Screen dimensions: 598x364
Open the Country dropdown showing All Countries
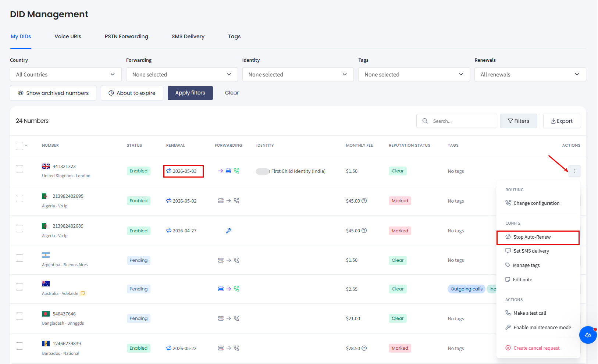pyautogui.click(x=65, y=74)
